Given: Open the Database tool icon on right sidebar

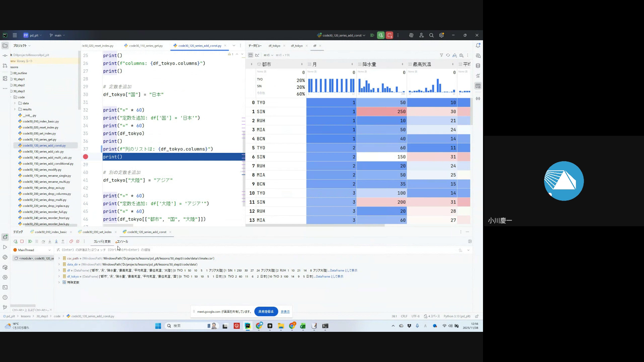Looking at the screenshot, I should 478,66.
